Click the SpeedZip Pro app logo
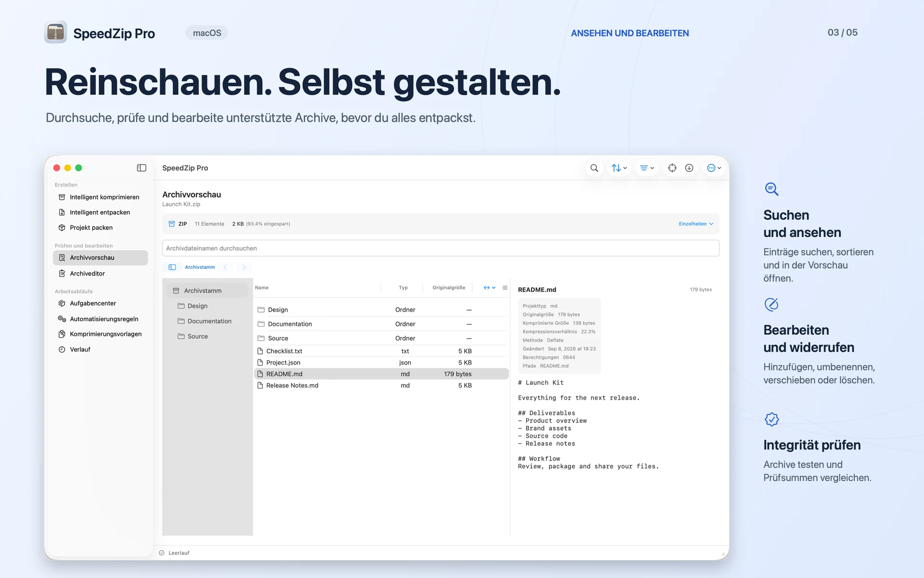Viewport: 924px width, 578px height. [55, 32]
